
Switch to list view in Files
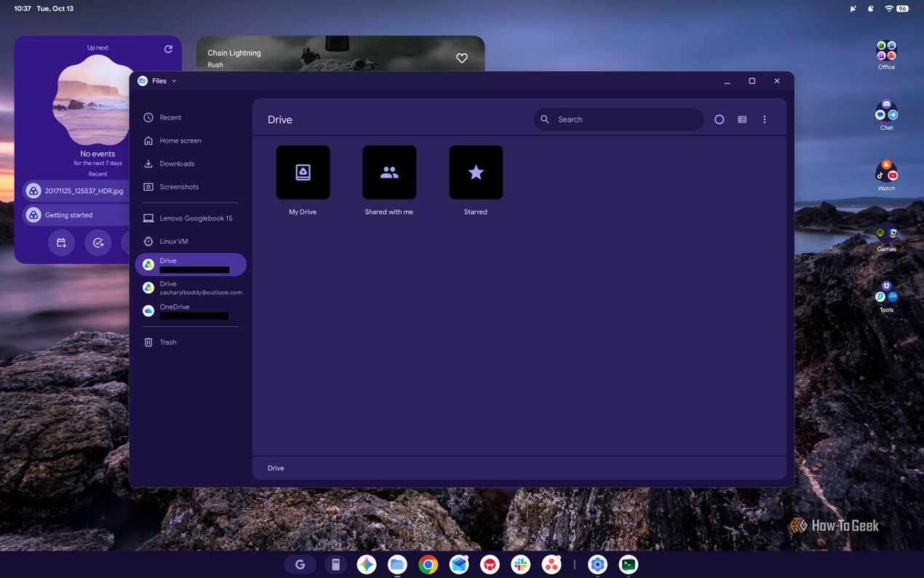point(742,119)
